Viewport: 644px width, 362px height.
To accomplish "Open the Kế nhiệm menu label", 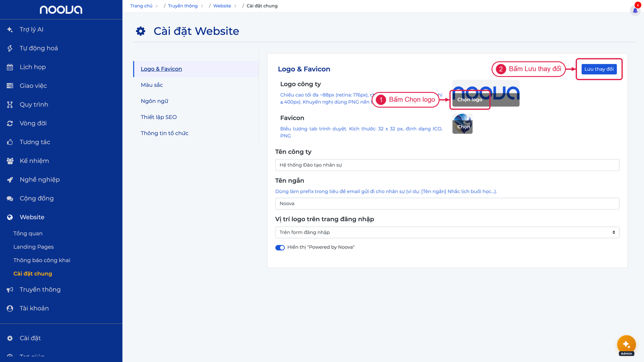I will (x=34, y=161).
